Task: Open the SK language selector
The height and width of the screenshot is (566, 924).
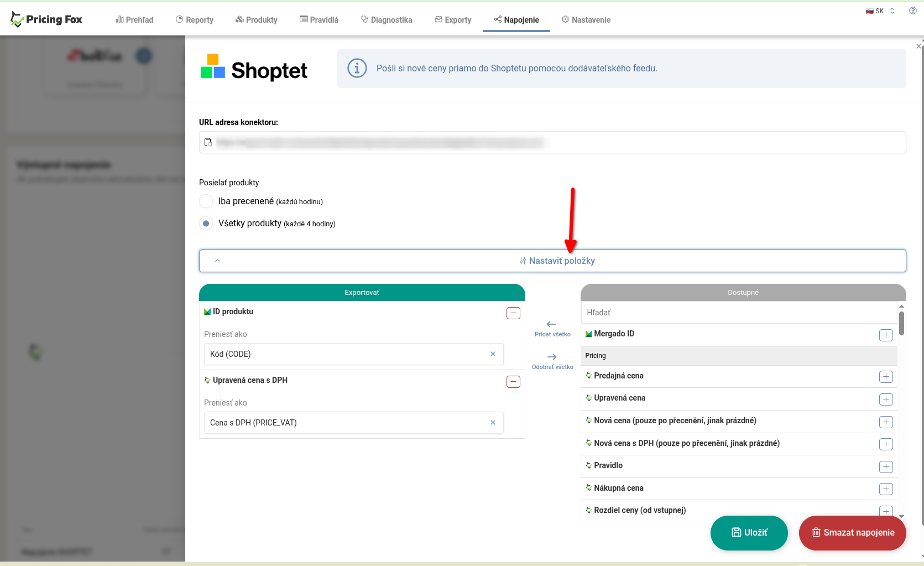Action: pyautogui.click(x=880, y=11)
